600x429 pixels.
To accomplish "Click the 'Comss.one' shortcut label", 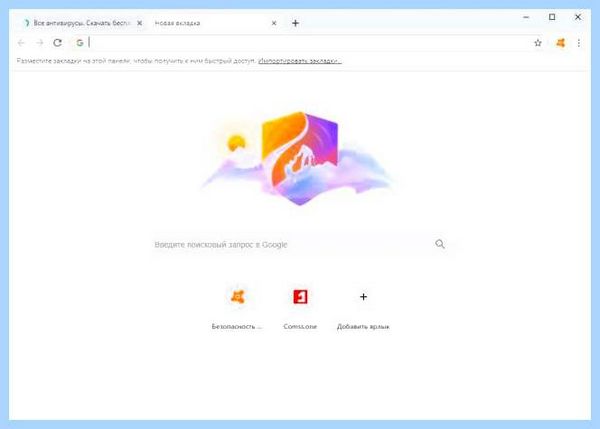I will coord(300,326).
